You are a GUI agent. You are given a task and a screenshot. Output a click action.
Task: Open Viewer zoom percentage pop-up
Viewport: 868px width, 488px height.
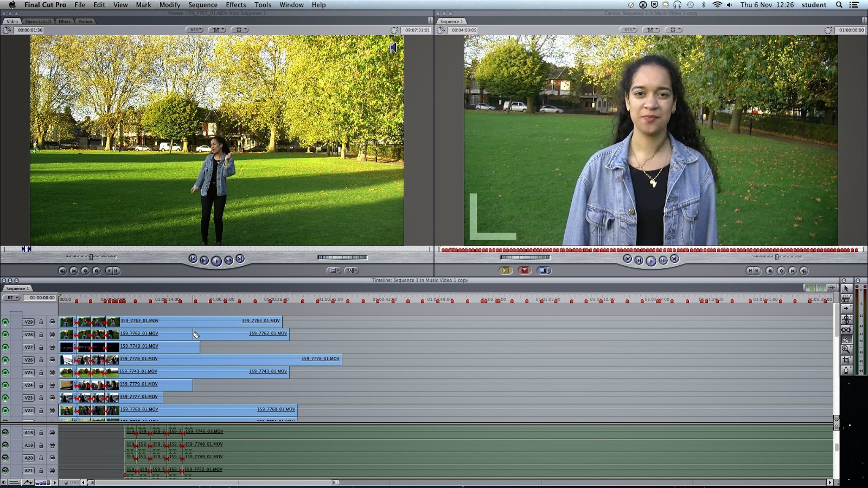point(194,30)
